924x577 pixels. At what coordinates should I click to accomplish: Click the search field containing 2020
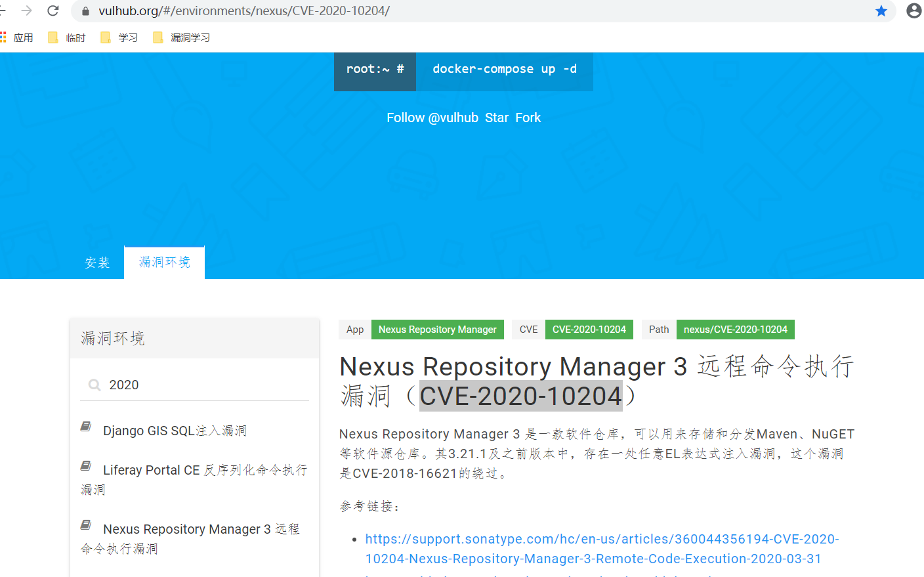coord(194,385)
